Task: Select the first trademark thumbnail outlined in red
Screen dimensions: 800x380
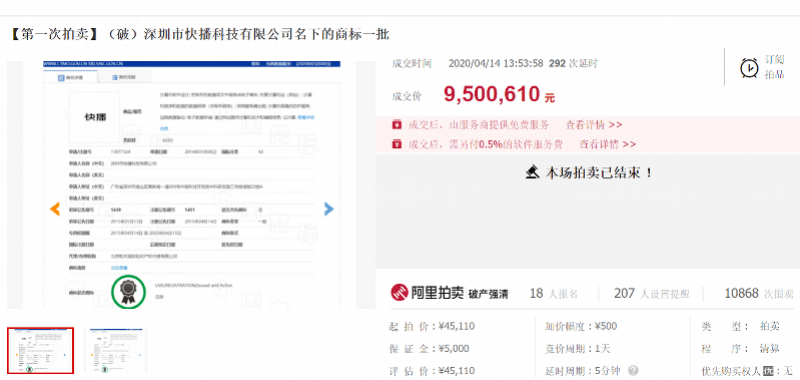Action: 40,351
